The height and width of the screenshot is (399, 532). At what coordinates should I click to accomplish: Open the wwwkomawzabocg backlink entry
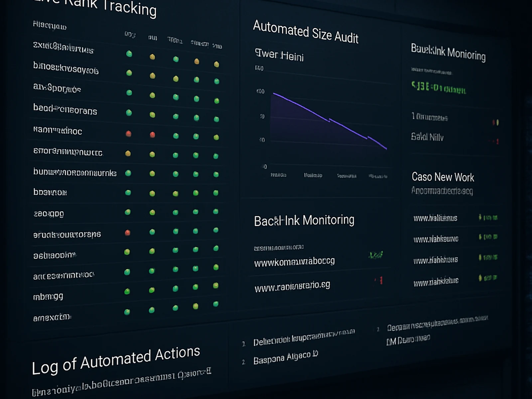point(294,262)
